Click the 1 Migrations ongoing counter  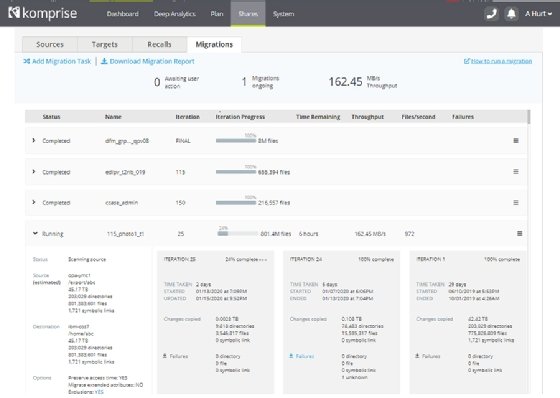(x=261, y=82)
